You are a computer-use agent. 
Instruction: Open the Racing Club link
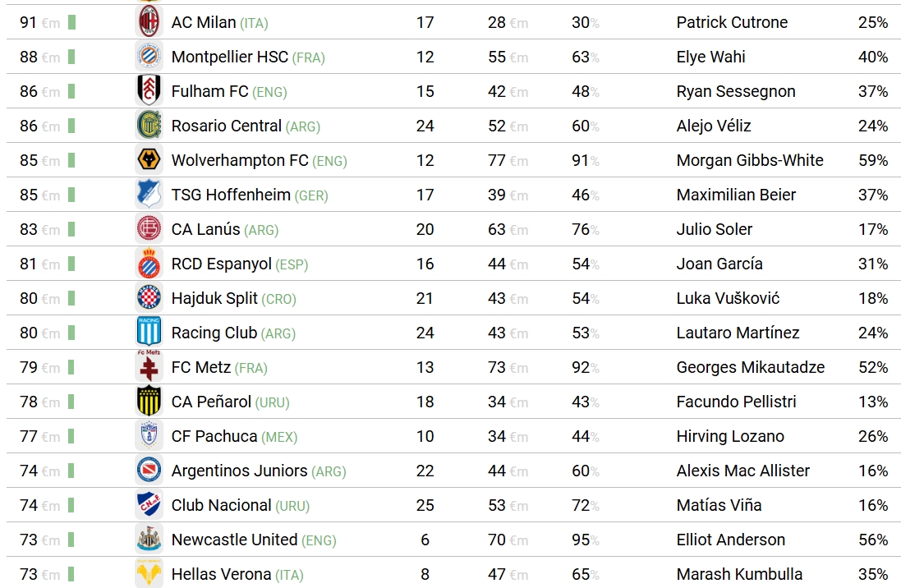[x=214, y=333]
